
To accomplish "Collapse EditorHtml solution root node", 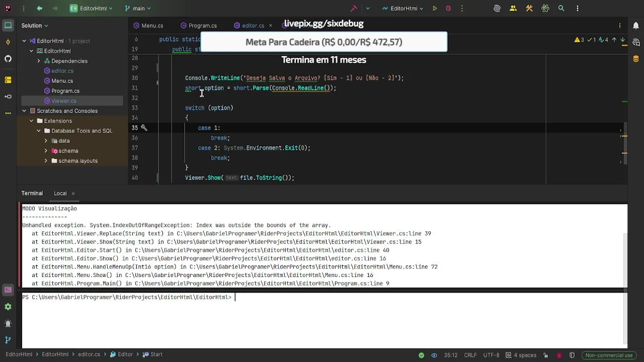I will (24, 41).
